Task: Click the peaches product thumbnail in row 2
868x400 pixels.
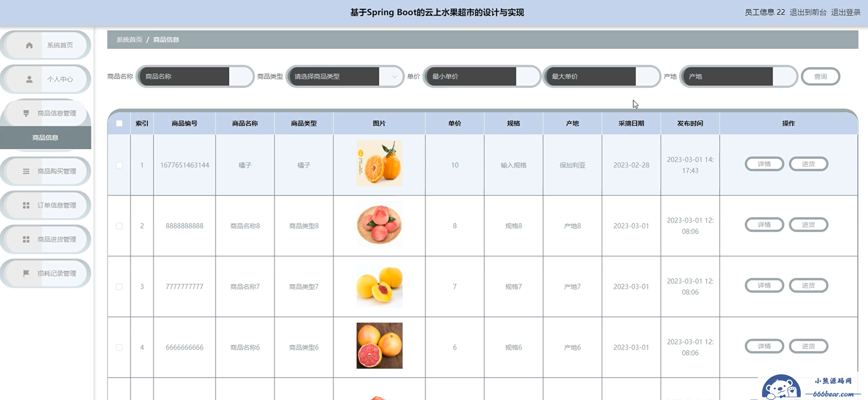Action: [x=379, y=224]
